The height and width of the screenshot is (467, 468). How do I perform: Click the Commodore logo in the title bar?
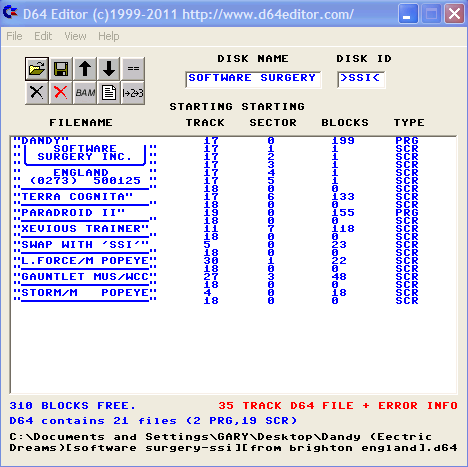coord(10,13)
